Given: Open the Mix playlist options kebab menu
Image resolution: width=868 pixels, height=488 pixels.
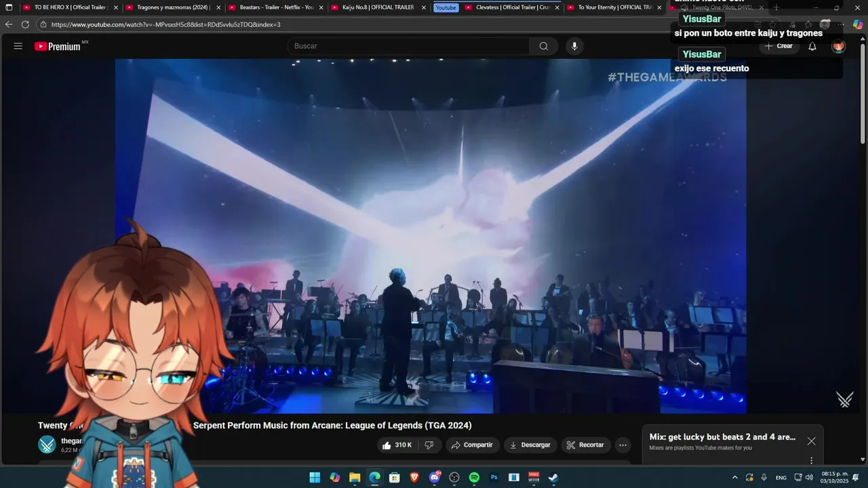Looking at the screenshot, I should click(811, 461).
